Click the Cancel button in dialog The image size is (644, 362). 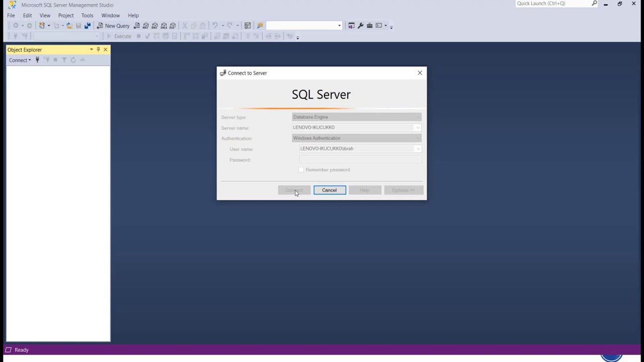point(330,190)
